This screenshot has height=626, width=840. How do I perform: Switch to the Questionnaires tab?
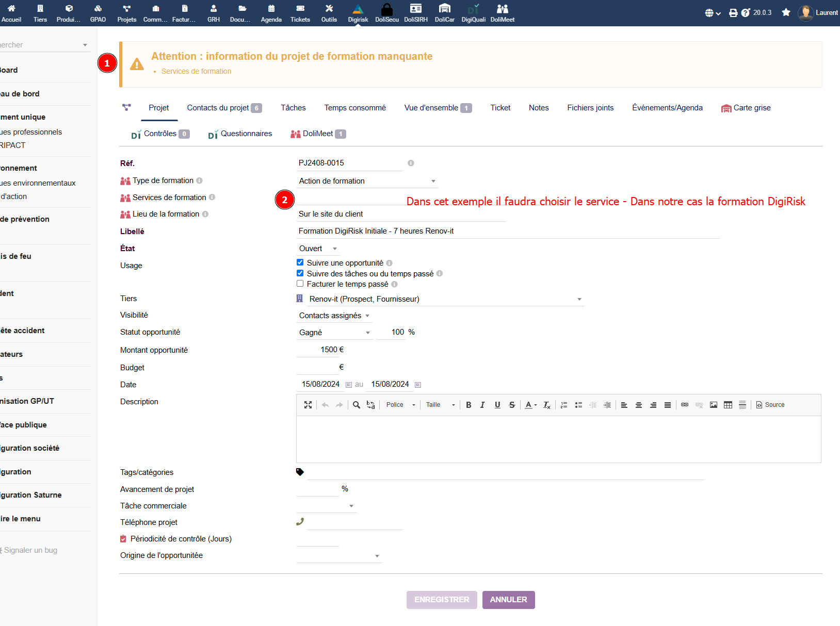click(x=240, y=134)
